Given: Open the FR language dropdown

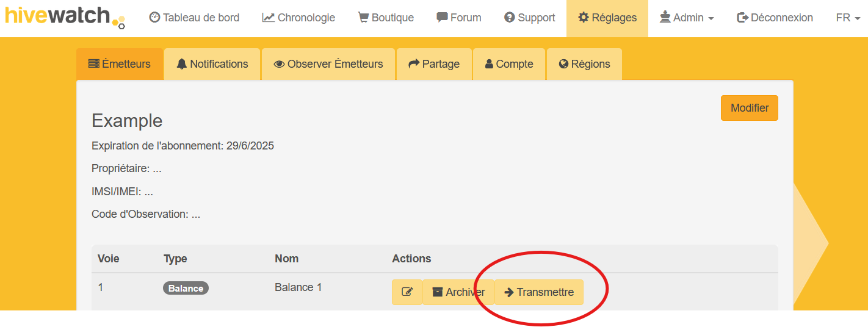Looking at the screenshot, I should coord(848,18).
